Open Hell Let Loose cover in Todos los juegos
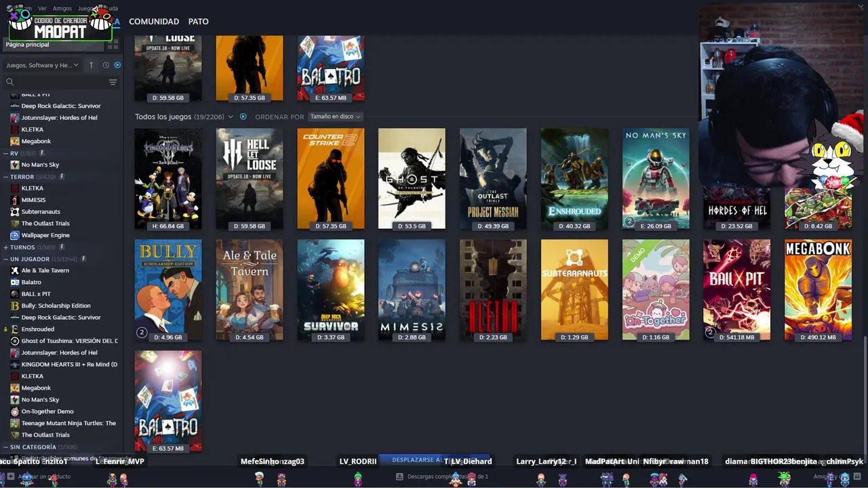Image resolution: width=868 pixels, height=488 pixels. 250,179
